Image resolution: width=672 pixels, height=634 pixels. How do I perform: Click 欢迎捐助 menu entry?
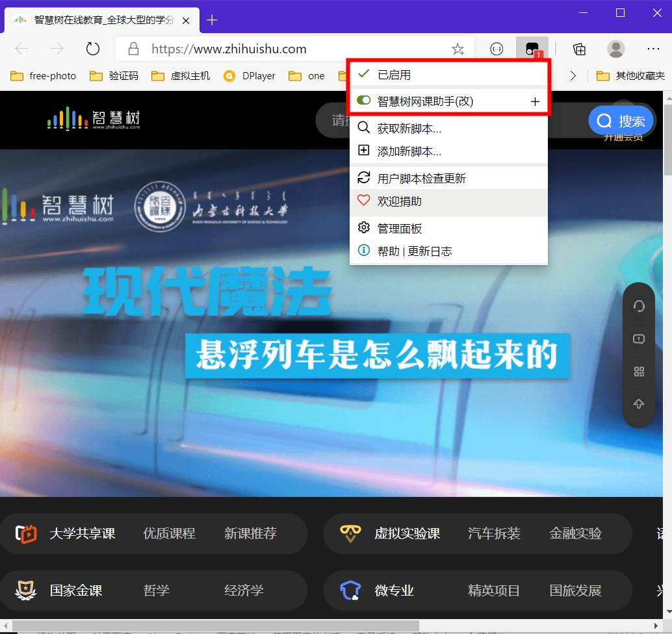448,201
